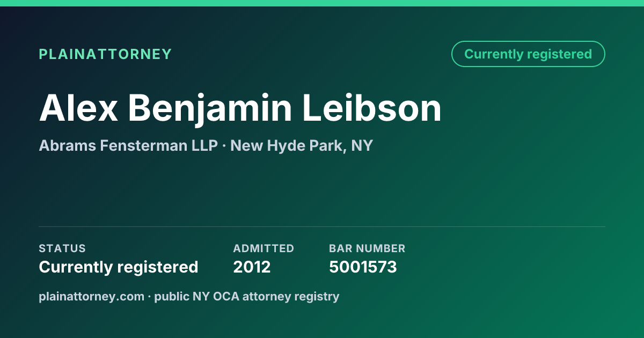Click the Currently registered value under STATUS

pos(119,267)
